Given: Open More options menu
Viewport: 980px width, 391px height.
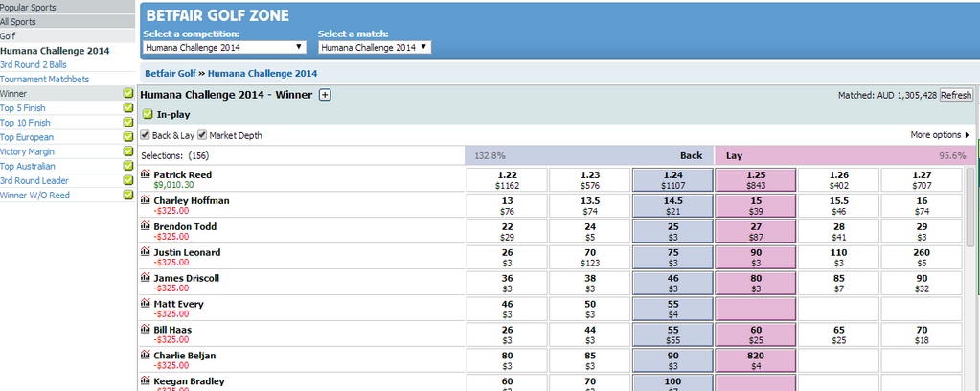Looking at the screenshot, I should point(939,135).
